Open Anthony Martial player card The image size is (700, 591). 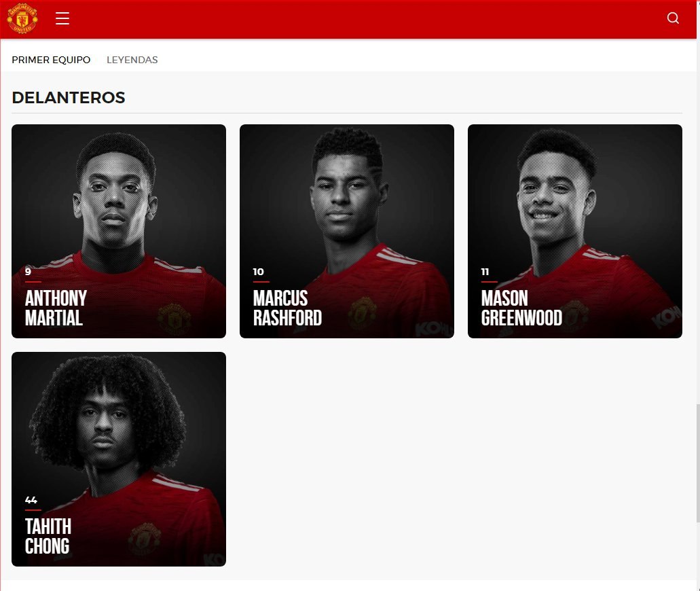point(119,231)
